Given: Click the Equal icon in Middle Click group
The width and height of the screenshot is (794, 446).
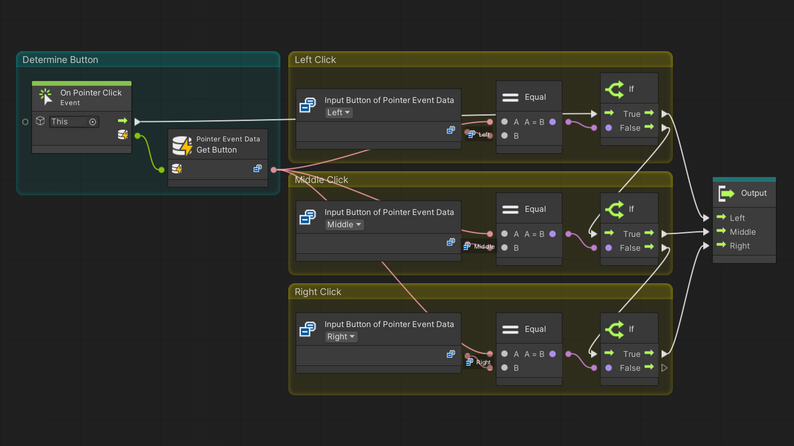Looking at the screenshot, I should tap(510, 209).
